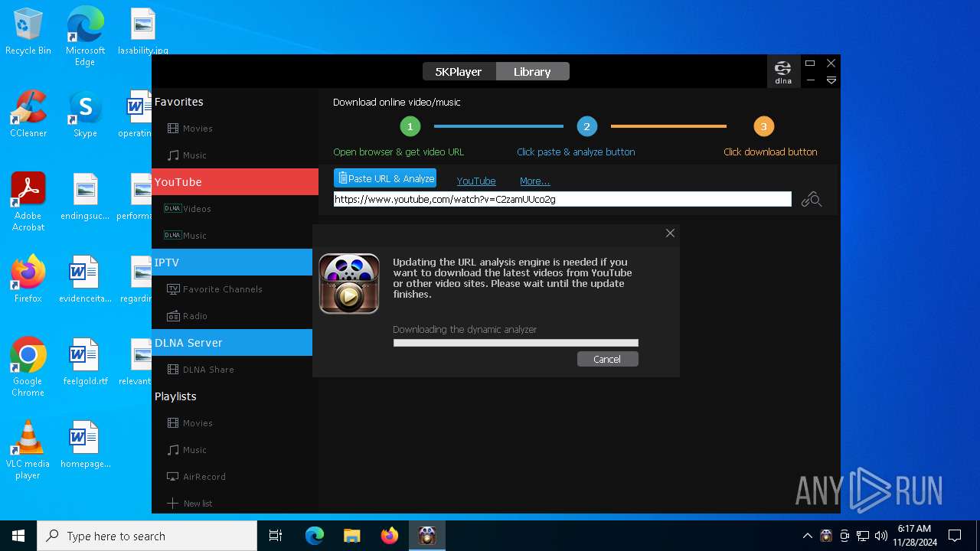Switch to the Library tab
The height and width of the screenshot is (551, 980).
pos(532,71)
